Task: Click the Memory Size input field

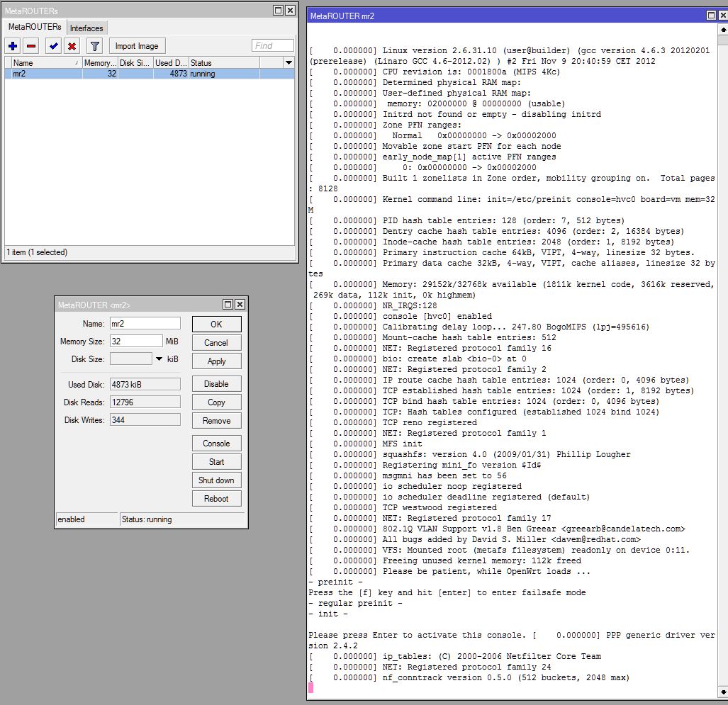Action: point(135,342)
